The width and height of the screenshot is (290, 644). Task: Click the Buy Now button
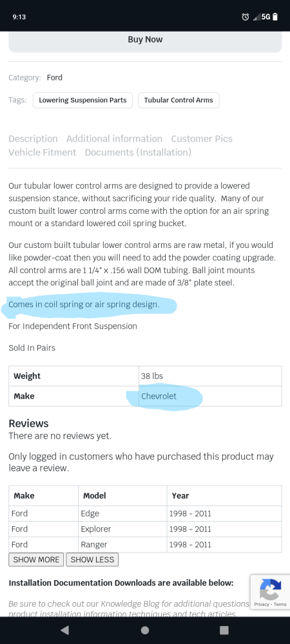(145, 40)
